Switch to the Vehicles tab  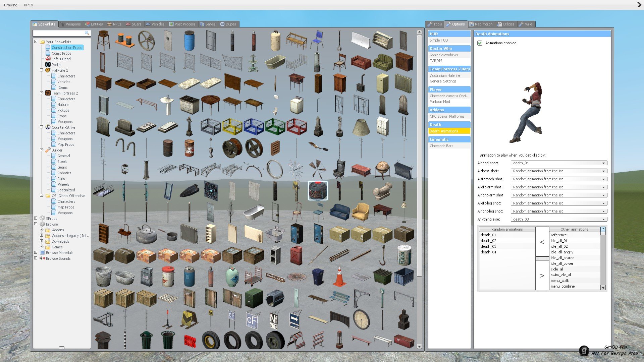tap(155, 24)
